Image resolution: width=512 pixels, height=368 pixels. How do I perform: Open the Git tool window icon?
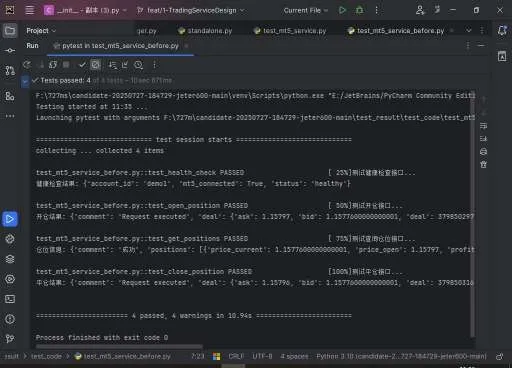point(10,339)
